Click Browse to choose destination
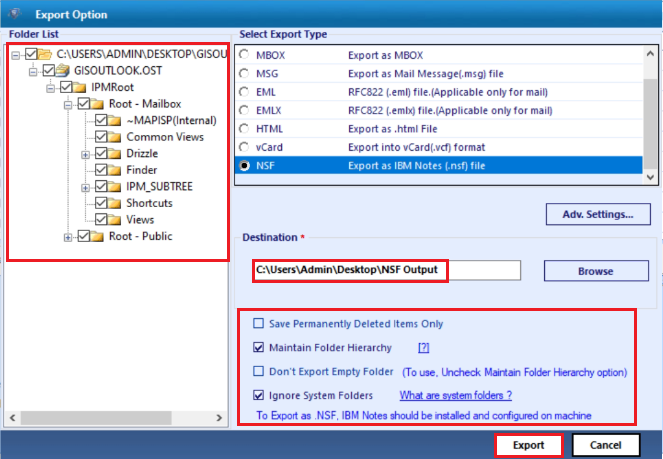 (x=596, y=271)
